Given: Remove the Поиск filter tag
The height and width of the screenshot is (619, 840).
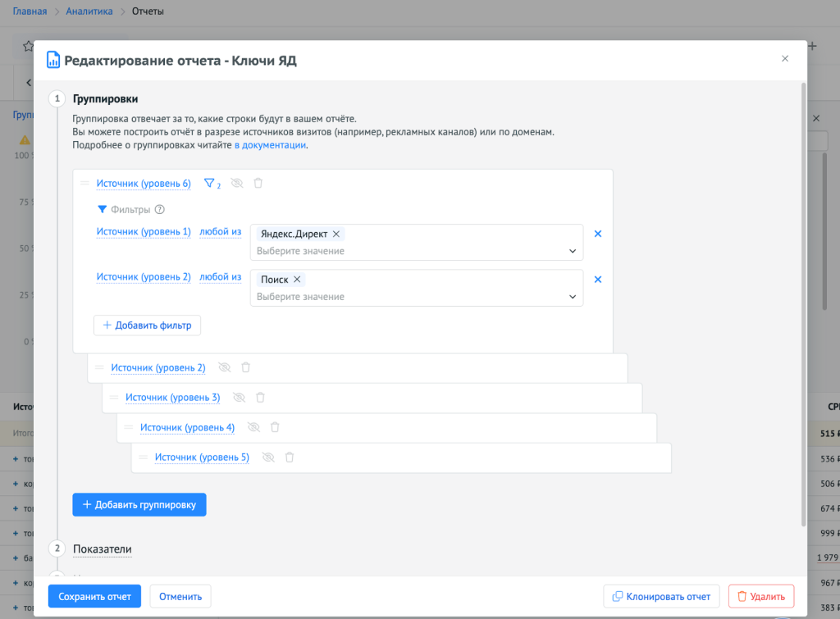Looking at the screenshot, I should tap(297, 280).
